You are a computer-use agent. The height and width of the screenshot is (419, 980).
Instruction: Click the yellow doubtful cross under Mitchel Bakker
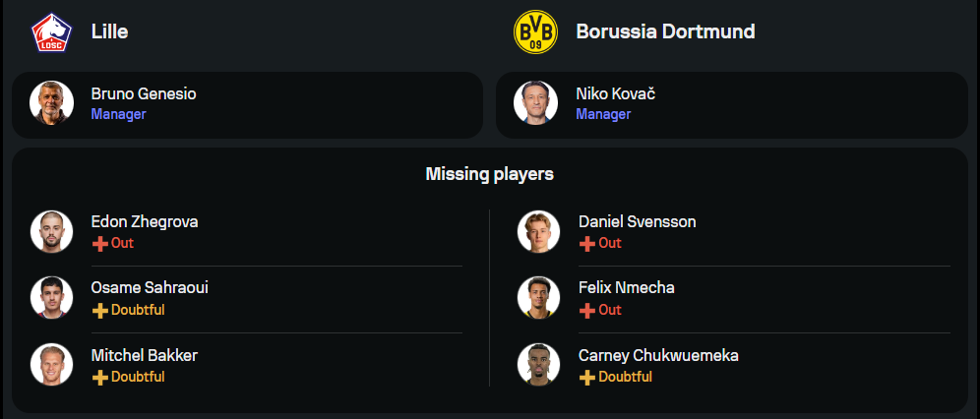tap(99, 377)
